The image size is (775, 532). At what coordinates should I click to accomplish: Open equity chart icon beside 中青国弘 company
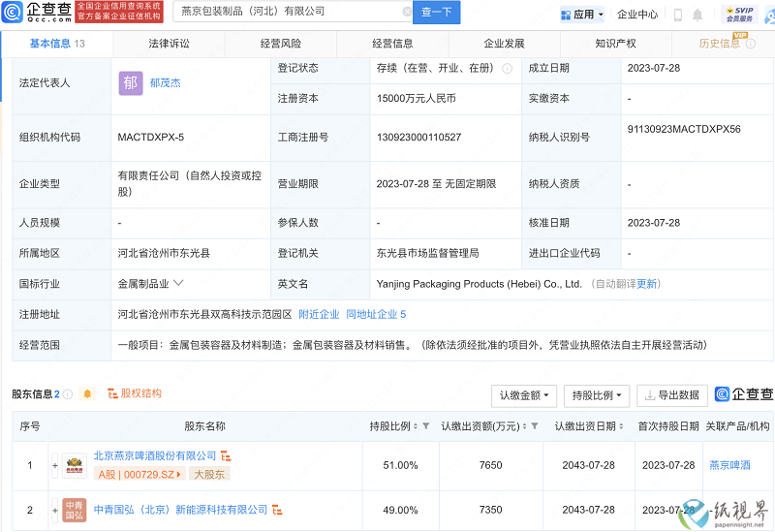point(277,510)
